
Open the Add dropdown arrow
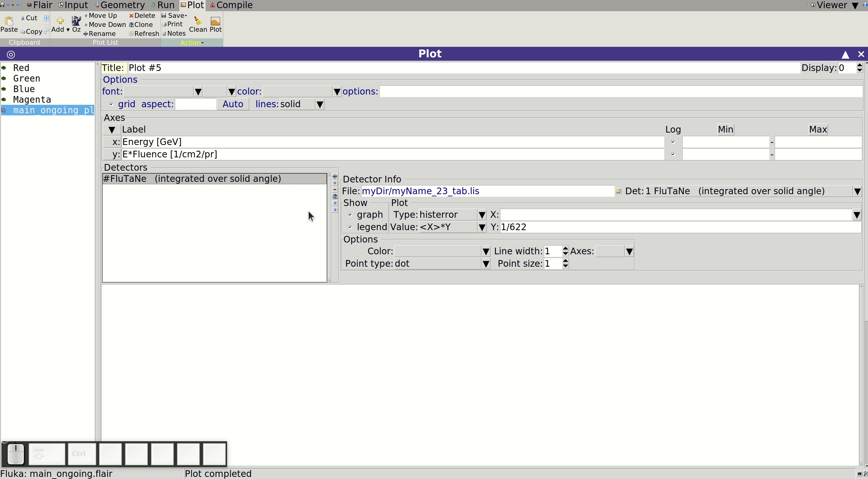[x=68, y=30]
